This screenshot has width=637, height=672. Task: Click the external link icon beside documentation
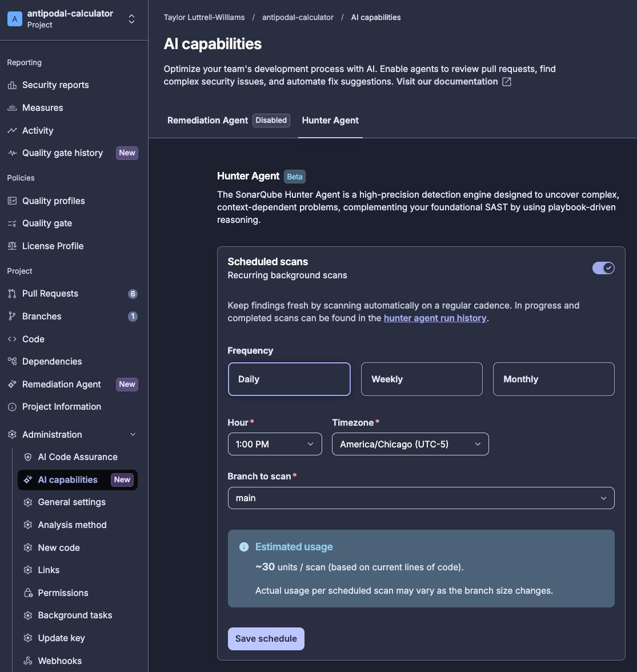506,82
